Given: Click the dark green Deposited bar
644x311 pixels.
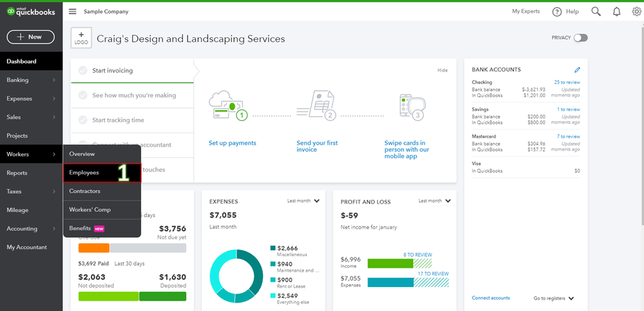Looking at the screenshot, I should 162,296.
